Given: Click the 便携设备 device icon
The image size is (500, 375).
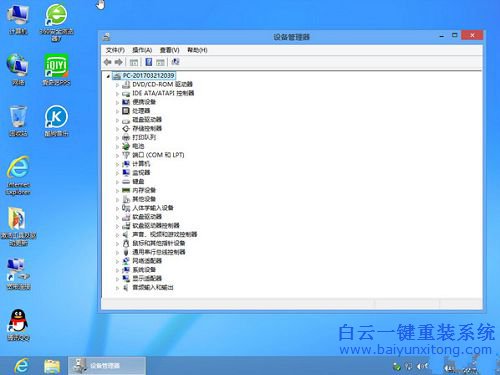Looking at the screenshot, I should [126, 102].
